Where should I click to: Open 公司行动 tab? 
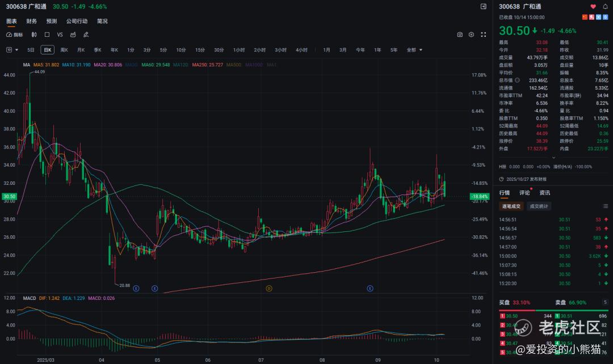(77, 21)
